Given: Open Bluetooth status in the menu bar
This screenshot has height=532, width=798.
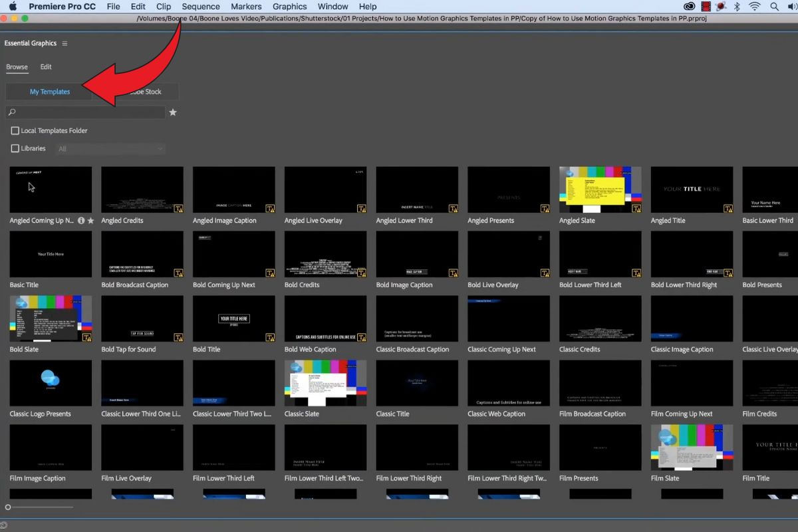Looking at the screenshot, I should 737,7.
